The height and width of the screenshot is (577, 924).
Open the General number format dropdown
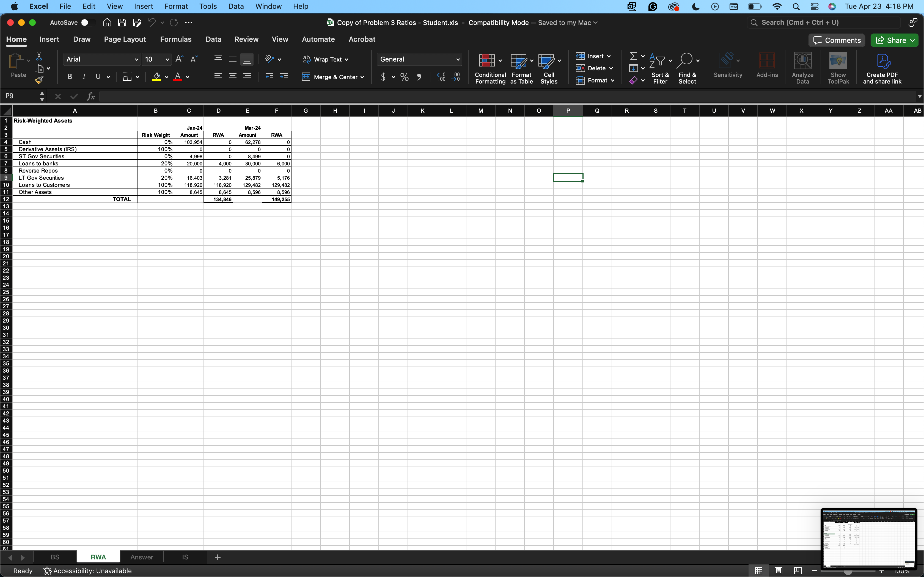point(457,59)
